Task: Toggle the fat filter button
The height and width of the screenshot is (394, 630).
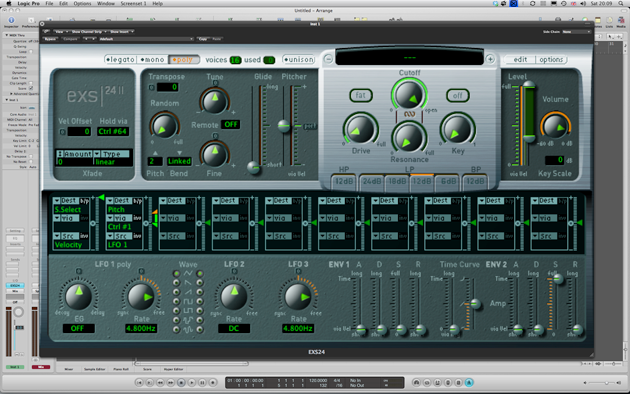Action: tap(360, 95)
